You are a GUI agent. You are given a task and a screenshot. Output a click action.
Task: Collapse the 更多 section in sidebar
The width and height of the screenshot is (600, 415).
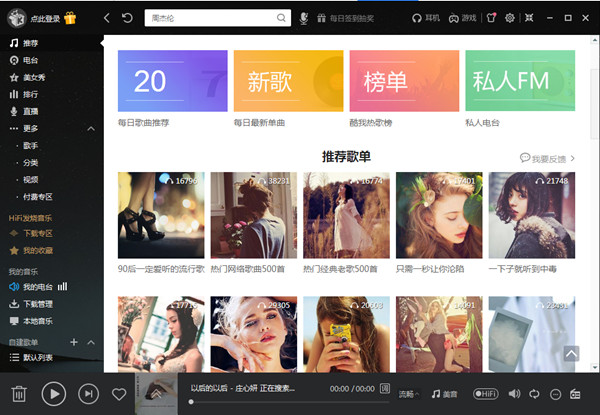(x=91, y=128)
